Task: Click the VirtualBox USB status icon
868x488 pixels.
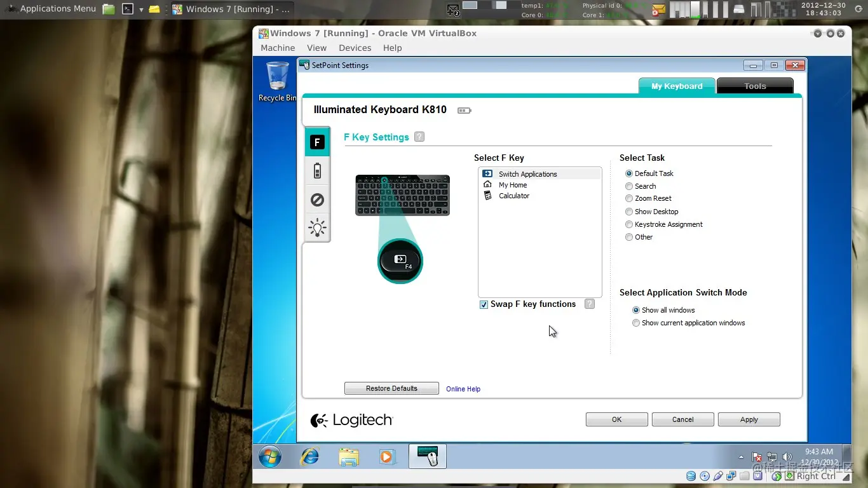Action: point(718,476)
